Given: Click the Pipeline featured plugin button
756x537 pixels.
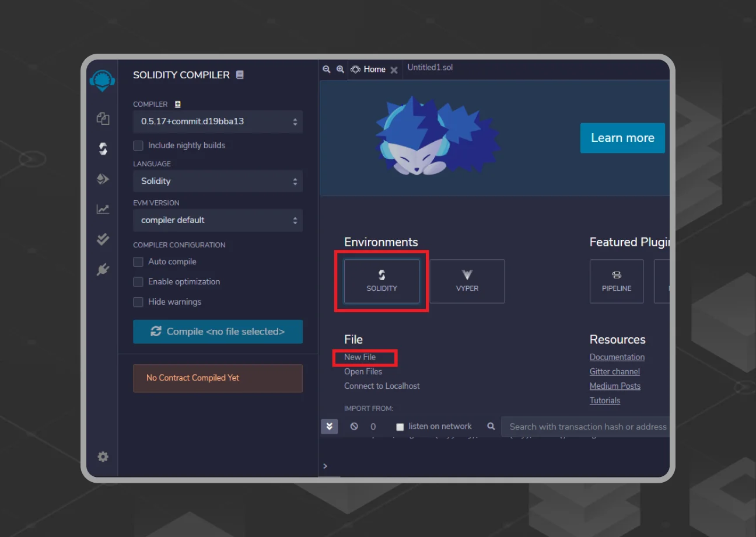Looking at the screenshot, I should [x=617, y=281].
